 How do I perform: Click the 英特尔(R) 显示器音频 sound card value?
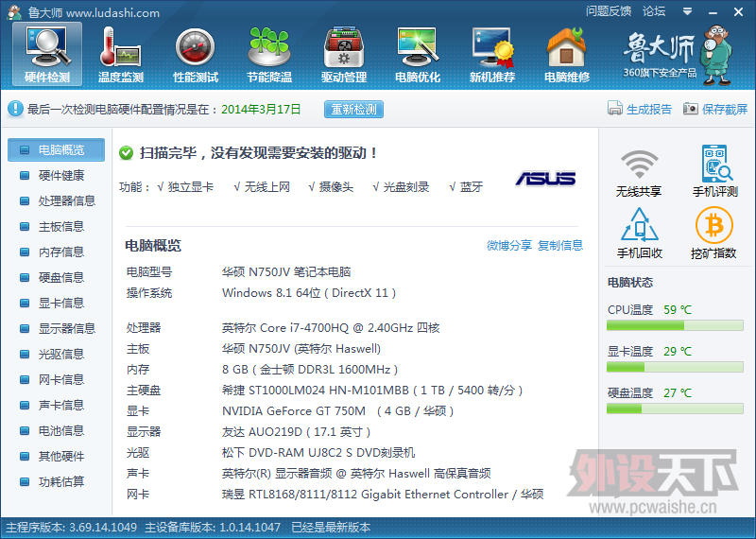(x=356, y=474)
